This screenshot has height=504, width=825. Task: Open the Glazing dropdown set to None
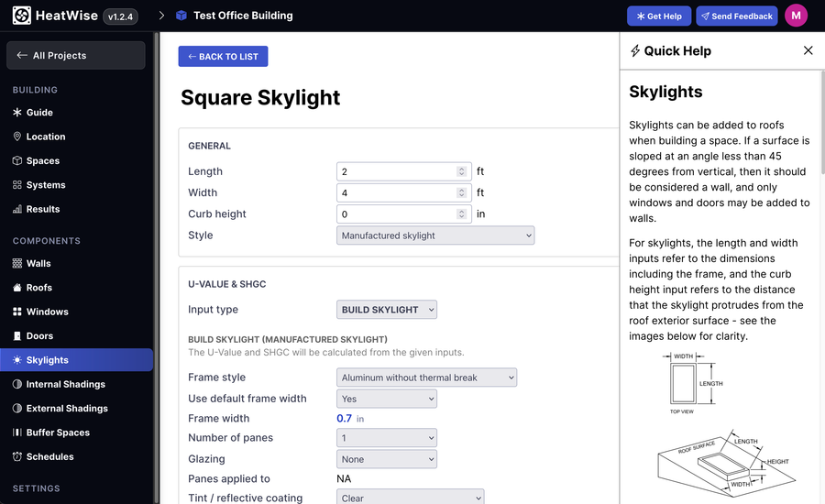point(387,459)
